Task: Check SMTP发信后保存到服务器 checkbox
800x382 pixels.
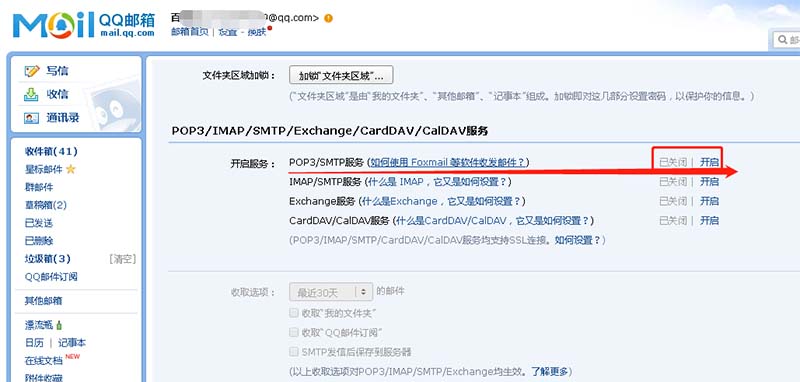Action: [293, 352]
